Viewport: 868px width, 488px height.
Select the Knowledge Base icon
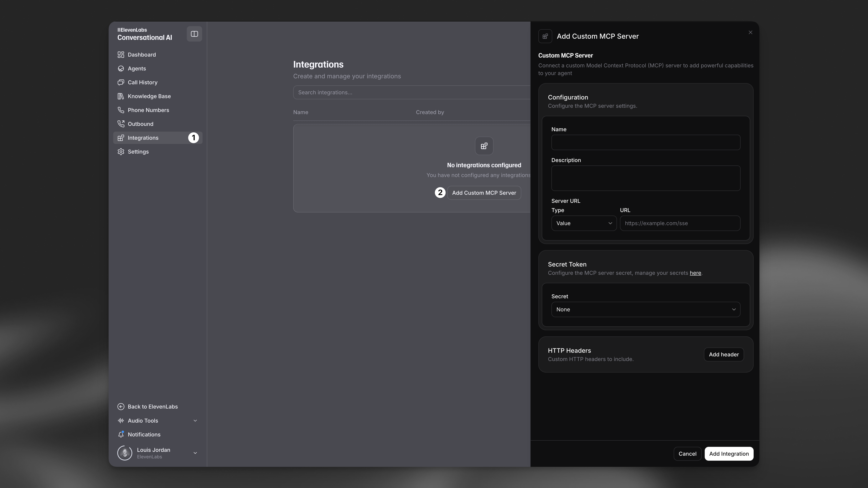(121, 96)
